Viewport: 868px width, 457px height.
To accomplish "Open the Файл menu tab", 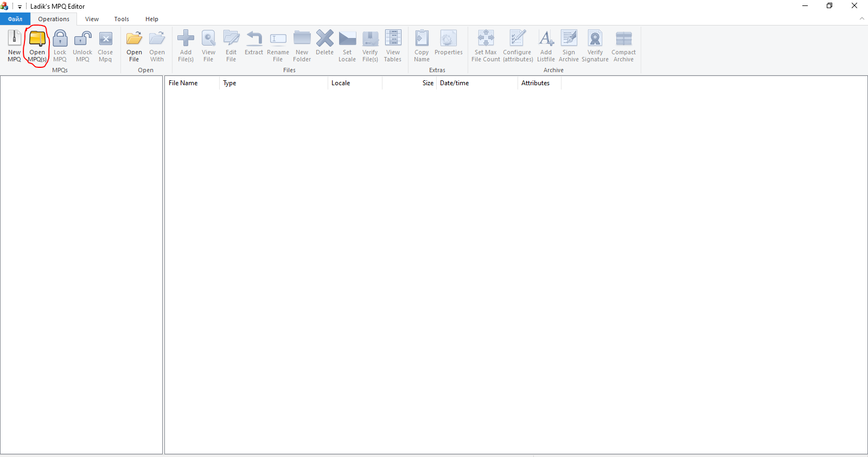I will click(x=15, y=19).
